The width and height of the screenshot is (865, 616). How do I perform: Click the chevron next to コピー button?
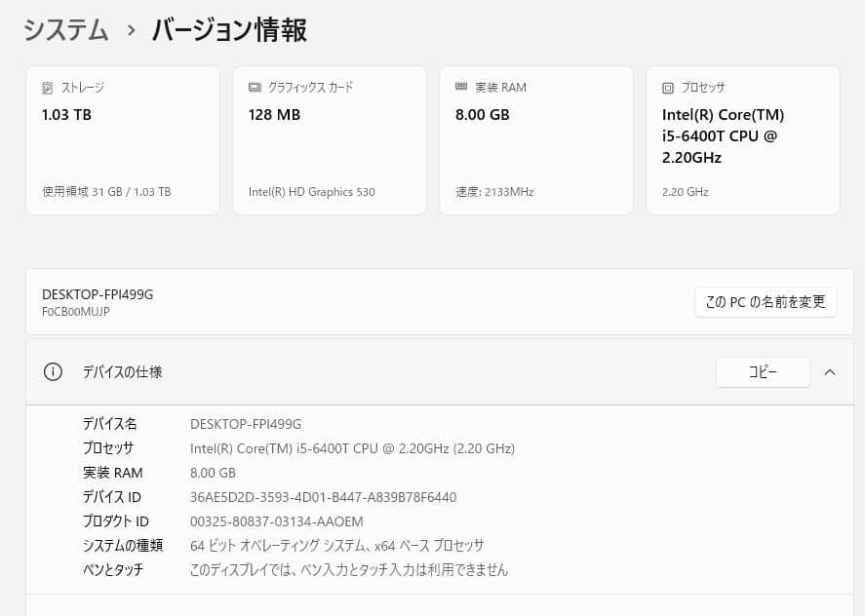(830, 371)
